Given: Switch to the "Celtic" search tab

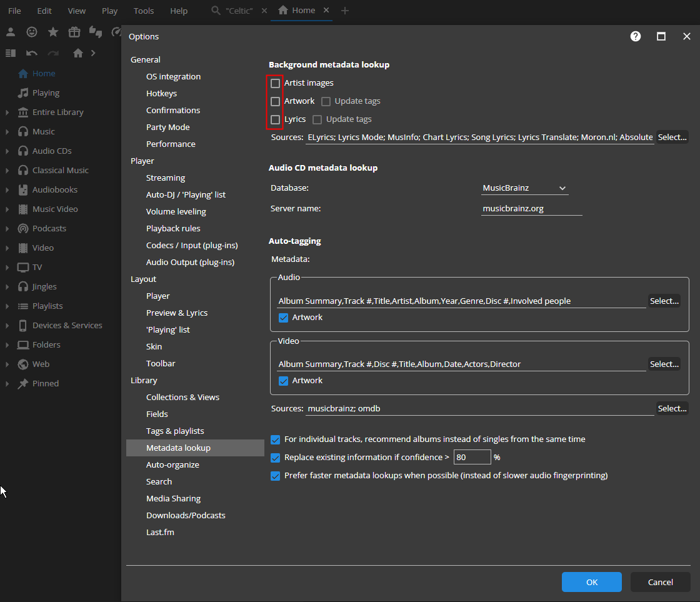Looking at the screenshot, I should pos(239,11).
